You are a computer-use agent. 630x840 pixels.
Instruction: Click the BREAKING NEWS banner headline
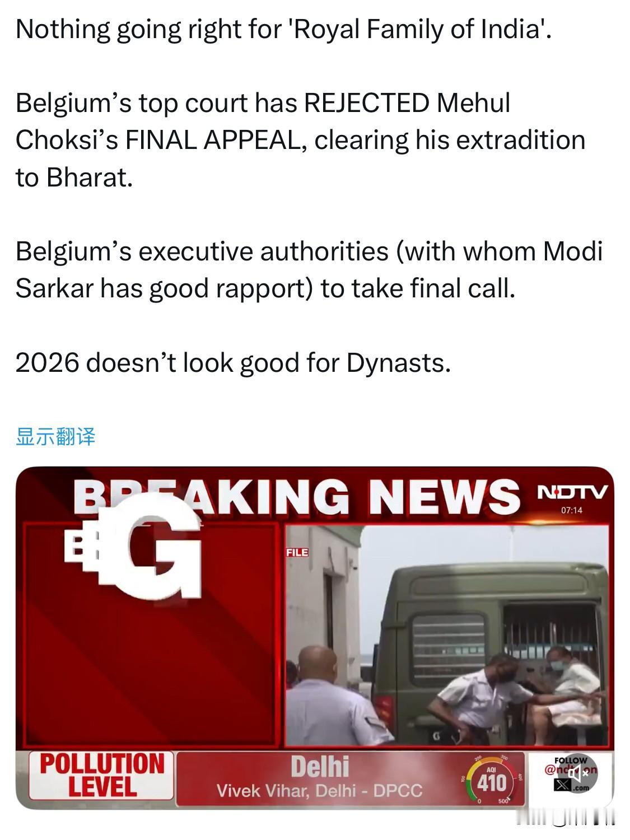(297, 496)
